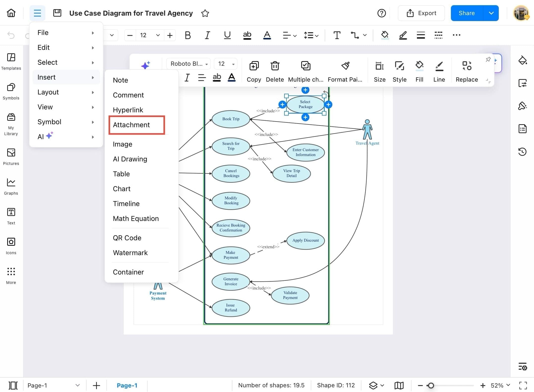Toggle strikethrough on selected text
This screenshot has height=392, width=534.
pos(247,35)
